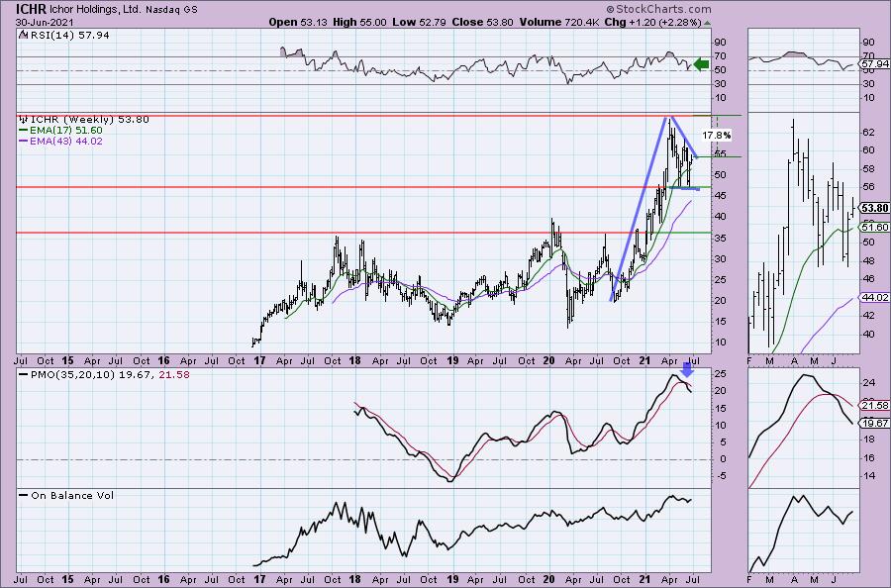Click the "Nasdaq GS" exchange label

(171, 10)
